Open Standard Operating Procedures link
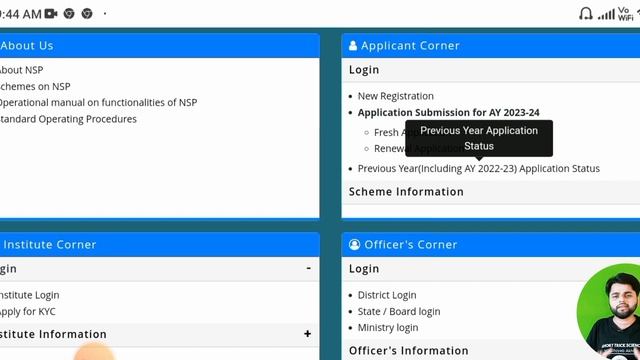Image resolution: width=640 pixels, height=360 pixels. coord(68,119)
